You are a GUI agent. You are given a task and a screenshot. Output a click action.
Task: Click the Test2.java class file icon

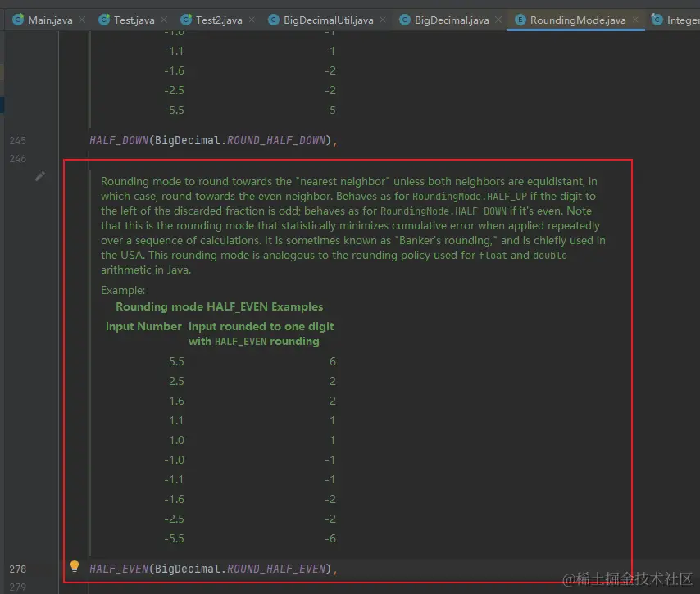(186, 20)
